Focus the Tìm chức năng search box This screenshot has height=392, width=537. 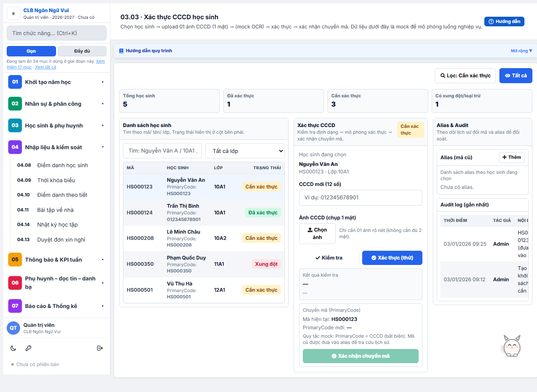point(56,33)
